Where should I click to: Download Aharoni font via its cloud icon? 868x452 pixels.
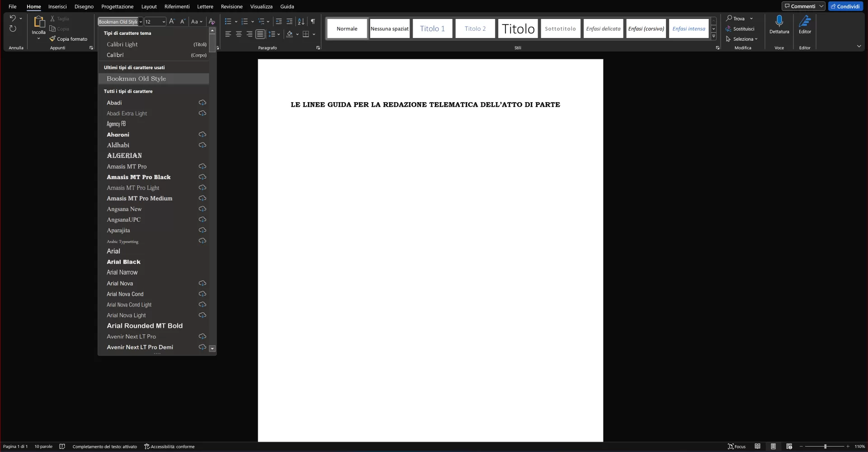pos(203,134)
